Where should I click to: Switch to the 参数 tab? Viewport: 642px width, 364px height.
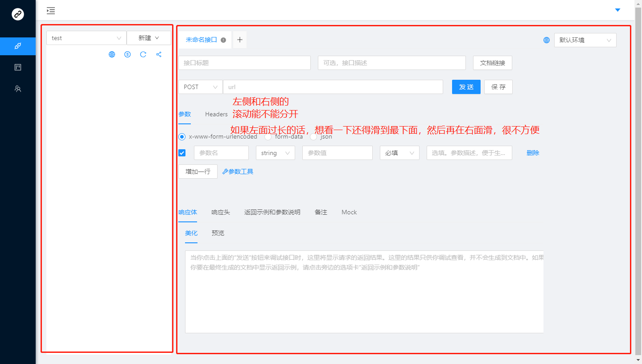coord(185,114)
